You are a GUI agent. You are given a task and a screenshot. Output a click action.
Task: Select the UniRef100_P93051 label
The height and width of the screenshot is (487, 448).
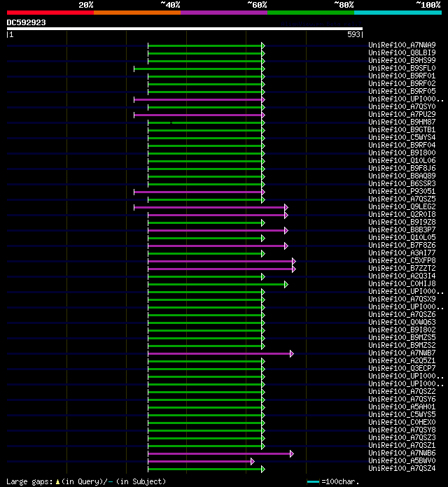pos(402,191)
